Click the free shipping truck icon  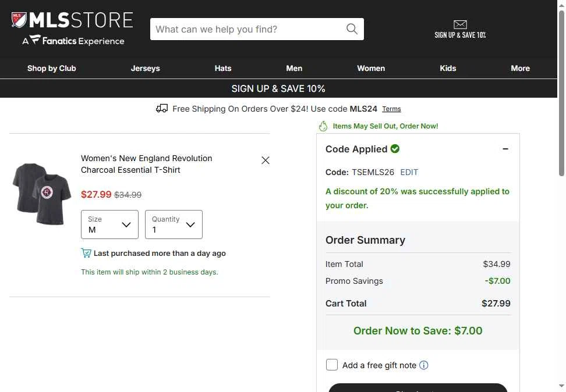pyautogui.click(x=162, y=108)
